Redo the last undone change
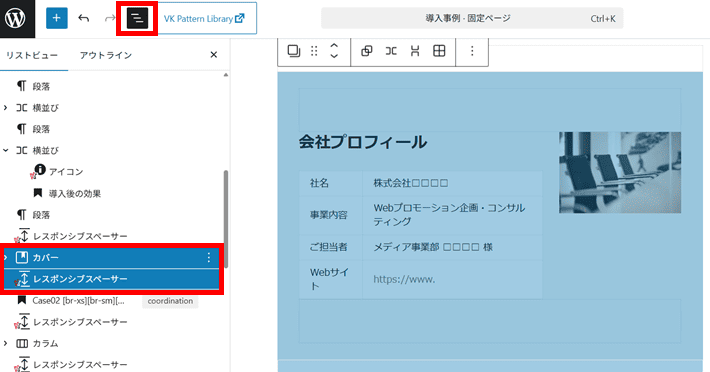710x372 pixels. pyautogui.click(x=110, y=18)
